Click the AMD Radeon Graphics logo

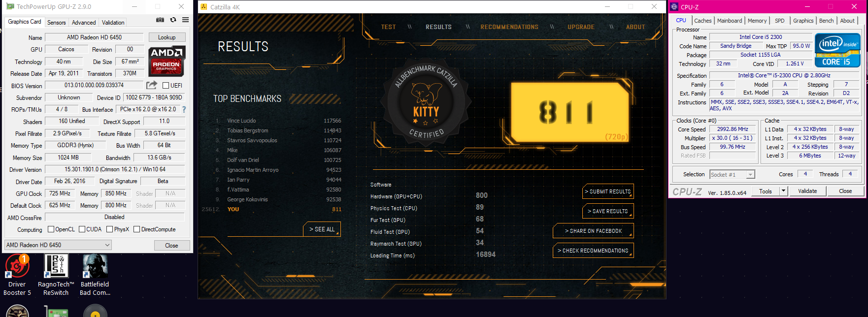coord(167,61)
